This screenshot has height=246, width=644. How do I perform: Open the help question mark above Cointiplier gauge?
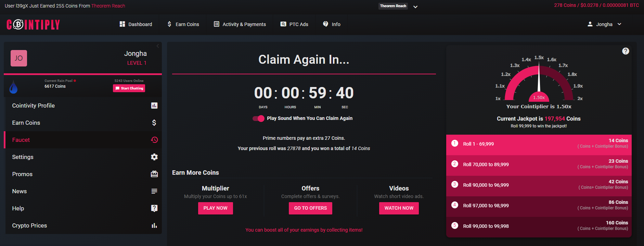[626, 51]
